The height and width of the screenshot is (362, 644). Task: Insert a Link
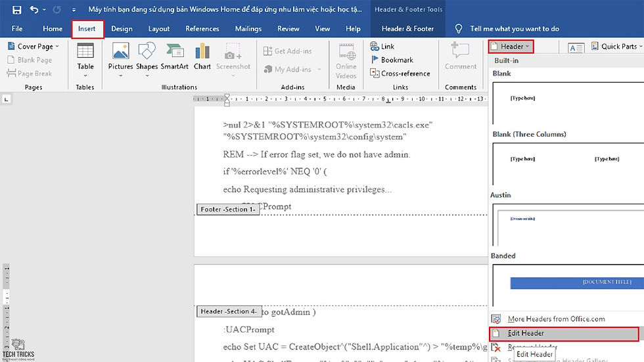tap(382, 47)
